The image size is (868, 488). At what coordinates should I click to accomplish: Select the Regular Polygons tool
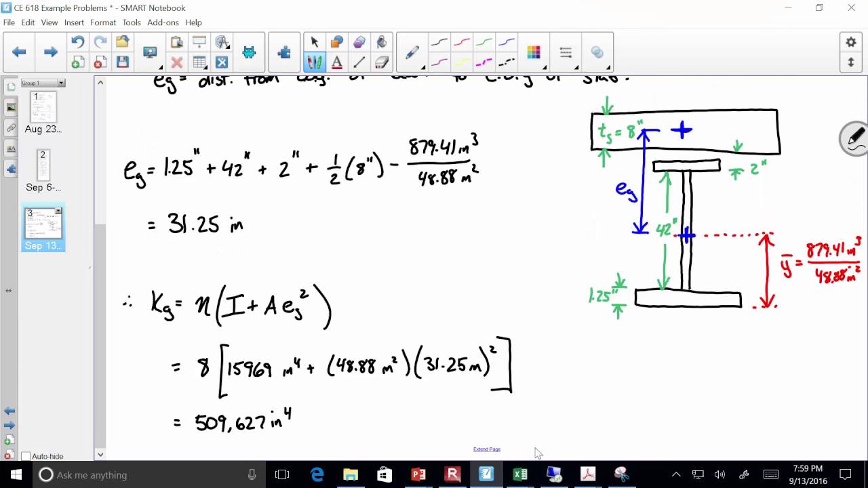pos(359,43)
